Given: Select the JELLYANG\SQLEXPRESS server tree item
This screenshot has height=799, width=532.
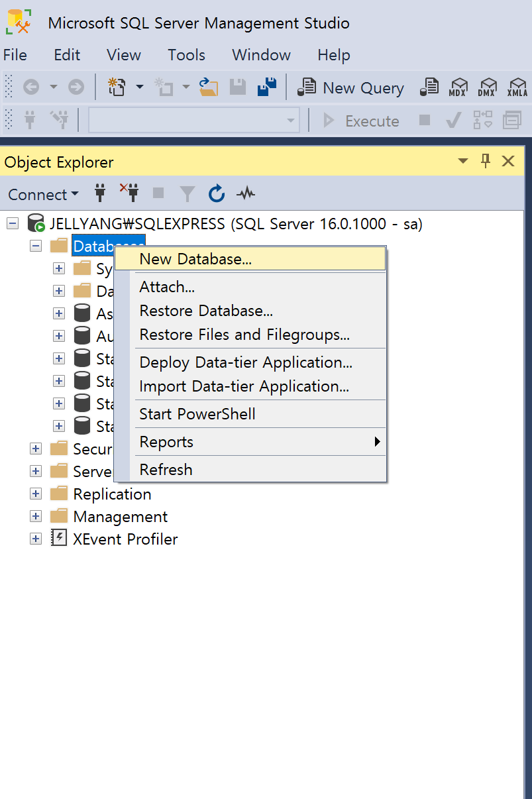Looking at the screenshot, I should 236,224.
